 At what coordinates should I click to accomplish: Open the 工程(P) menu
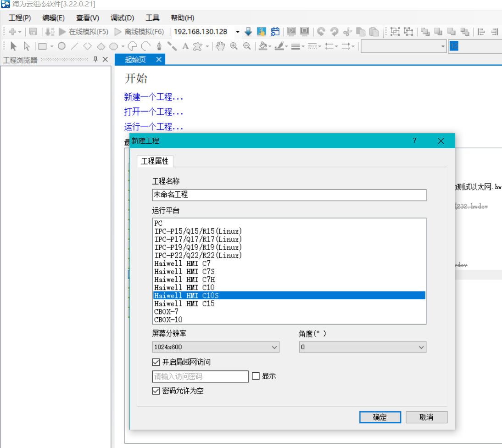coord(20,18)
